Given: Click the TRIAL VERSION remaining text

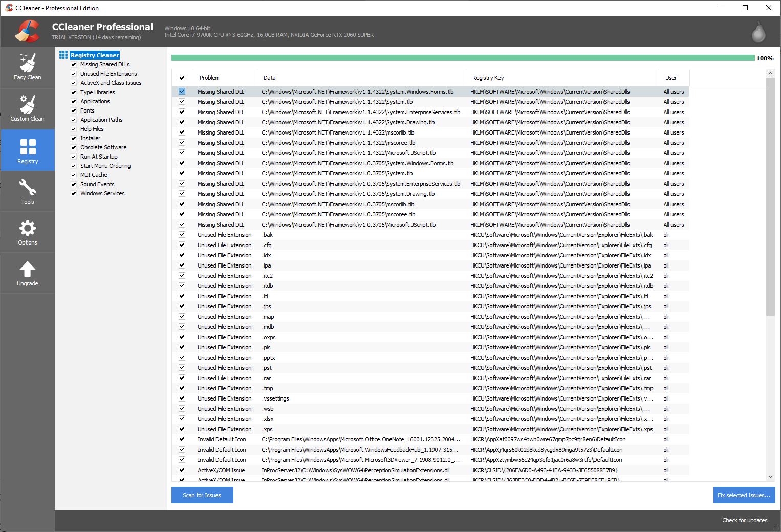Looking at the screenshot, I should coord(96,37).
